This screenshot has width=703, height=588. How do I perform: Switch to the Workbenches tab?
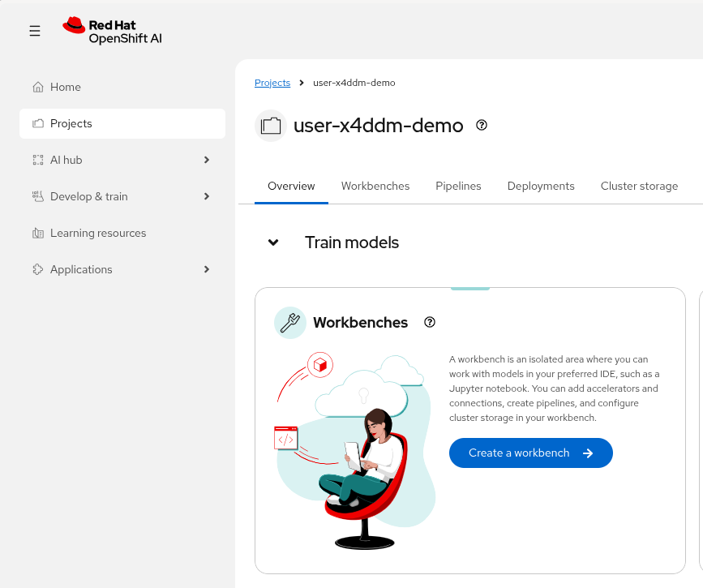[375, 186]
